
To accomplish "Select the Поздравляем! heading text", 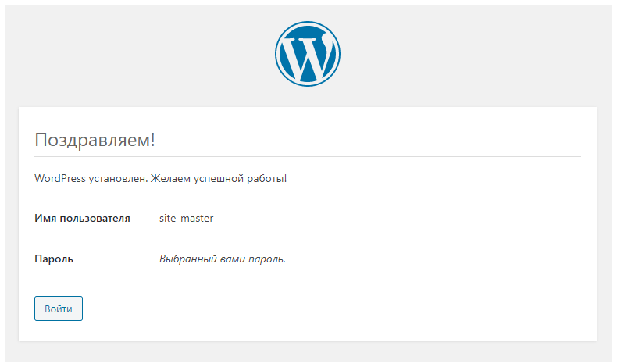I will pos(95,140).
